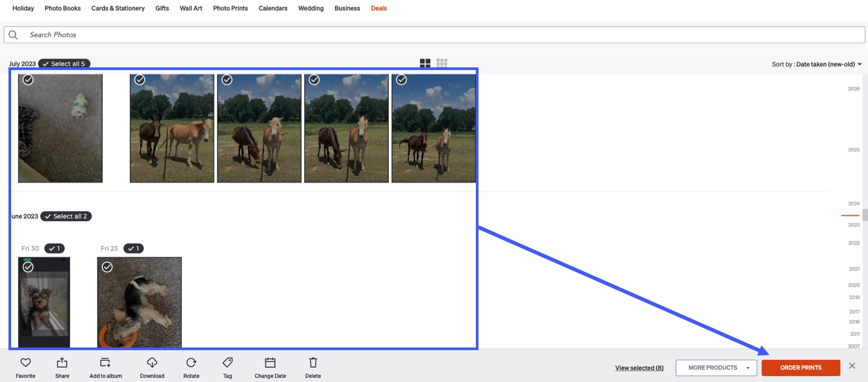Open the Change Date calendar icon
The height and width of the screenshot is (382, 868).
tap(270, 363)
